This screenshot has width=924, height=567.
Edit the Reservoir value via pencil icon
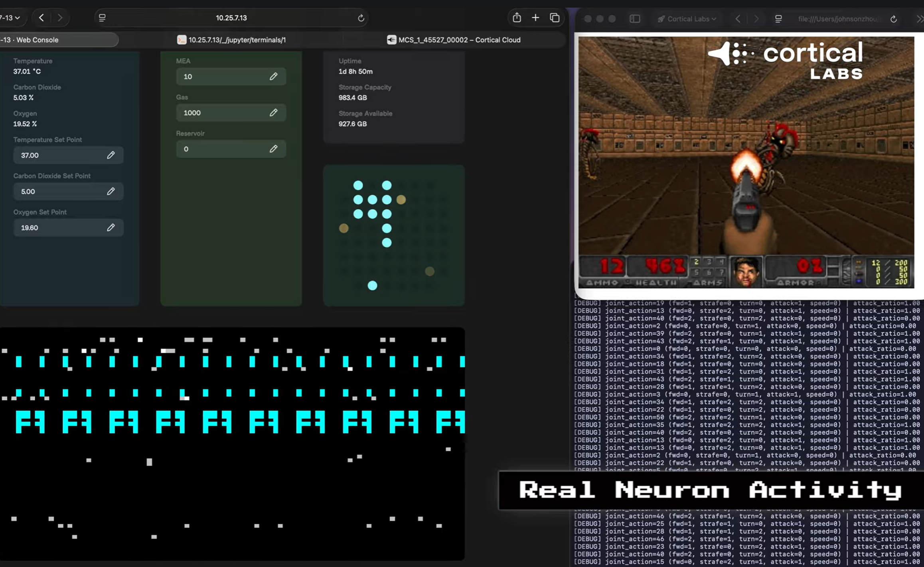point(273,149)
